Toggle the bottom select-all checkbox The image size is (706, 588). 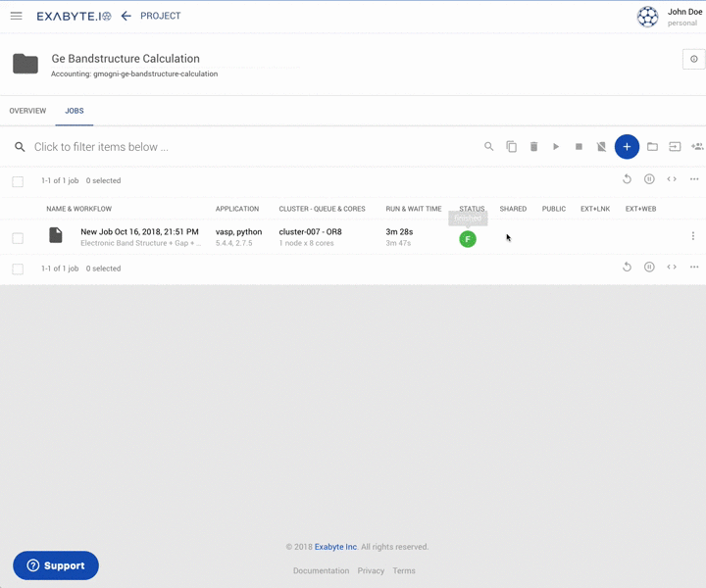click(x=18, y=269)
